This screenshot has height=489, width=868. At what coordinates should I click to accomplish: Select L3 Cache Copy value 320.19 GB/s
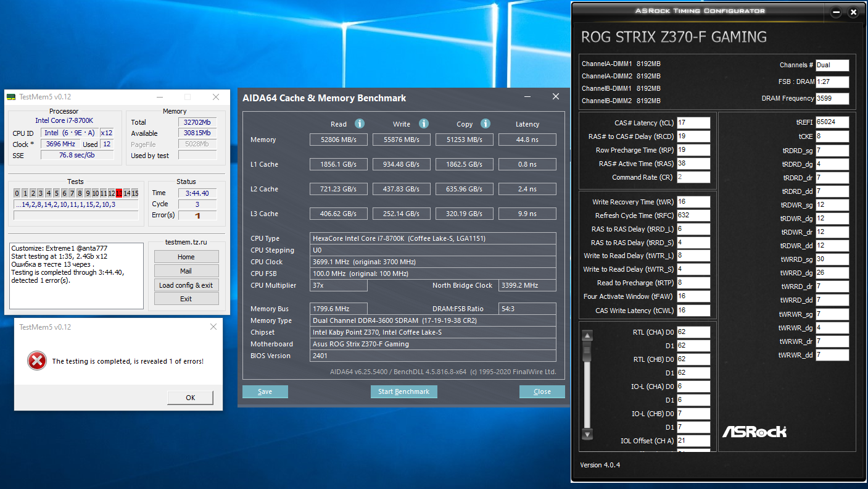pos(465,214)
